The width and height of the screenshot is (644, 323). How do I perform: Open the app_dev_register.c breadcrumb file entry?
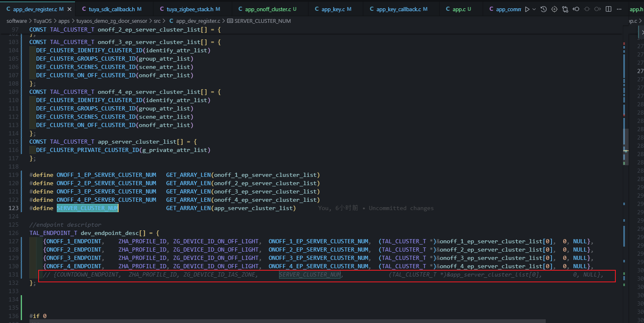coord(194,21)
